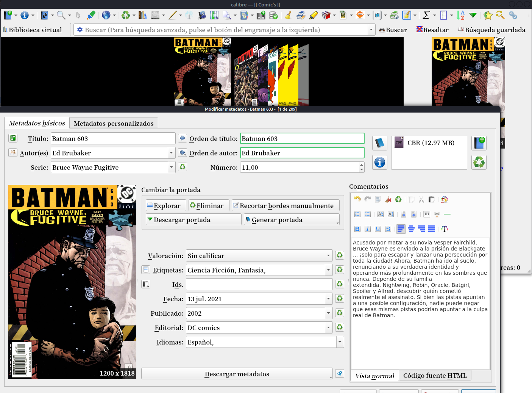Screen dimensions: 532x393
Task: Click the Explorar cover button
Action: pyautogui.click(x=166, y=205)
